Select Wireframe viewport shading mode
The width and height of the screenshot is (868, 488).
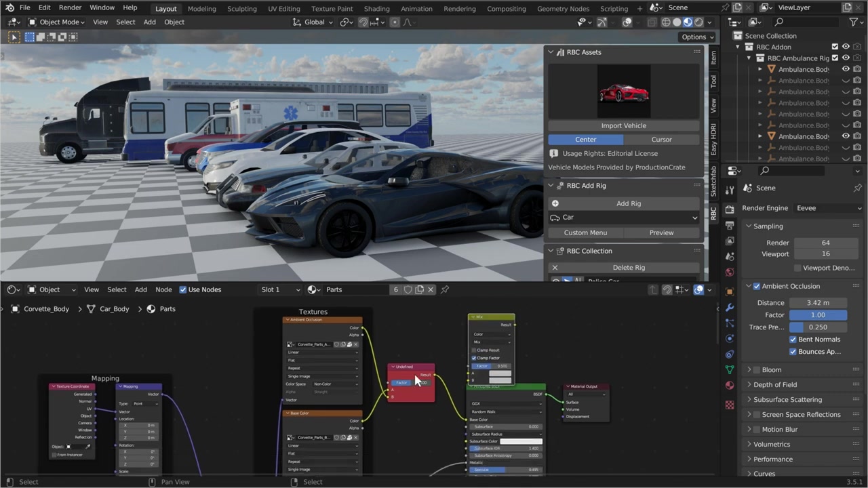click(665, 22)
